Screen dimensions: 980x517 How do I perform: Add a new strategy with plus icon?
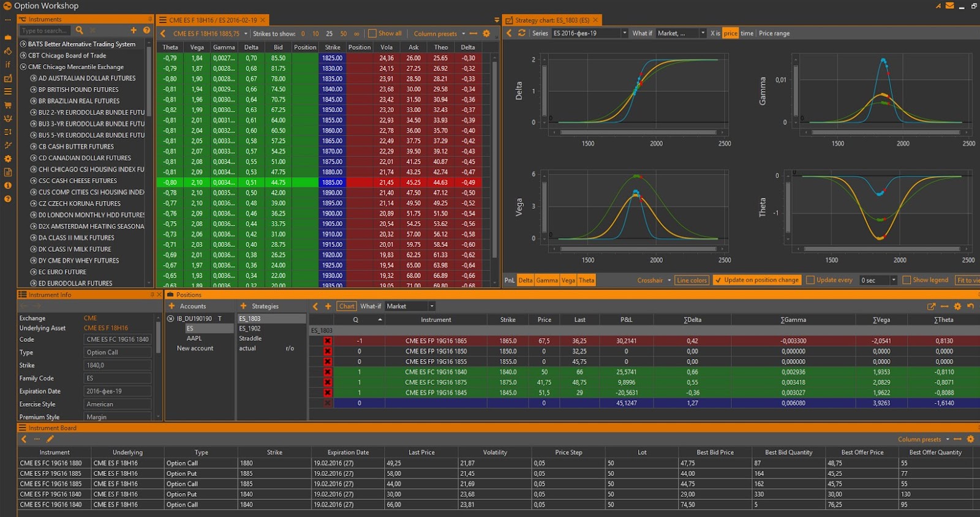(x=243, y=306)
